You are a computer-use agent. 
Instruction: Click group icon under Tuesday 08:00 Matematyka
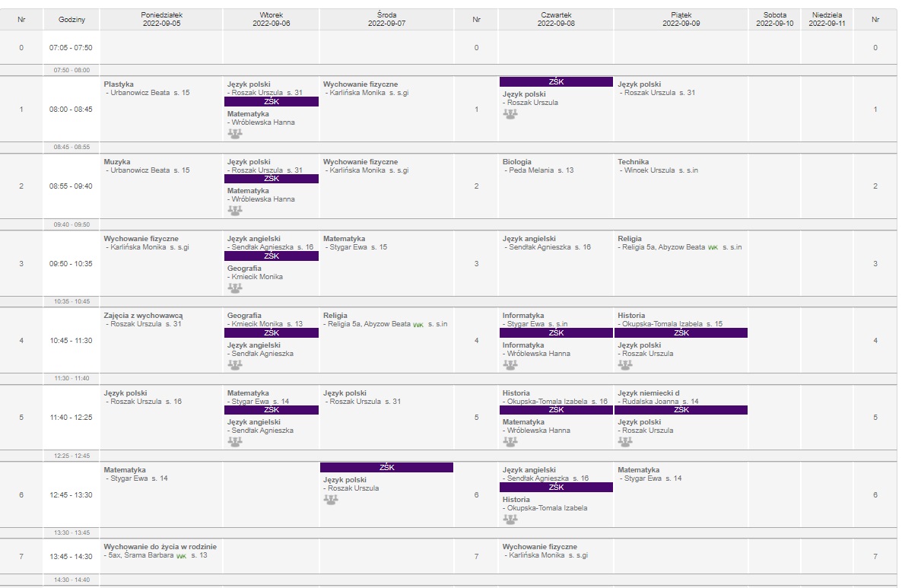click(235, 133)
